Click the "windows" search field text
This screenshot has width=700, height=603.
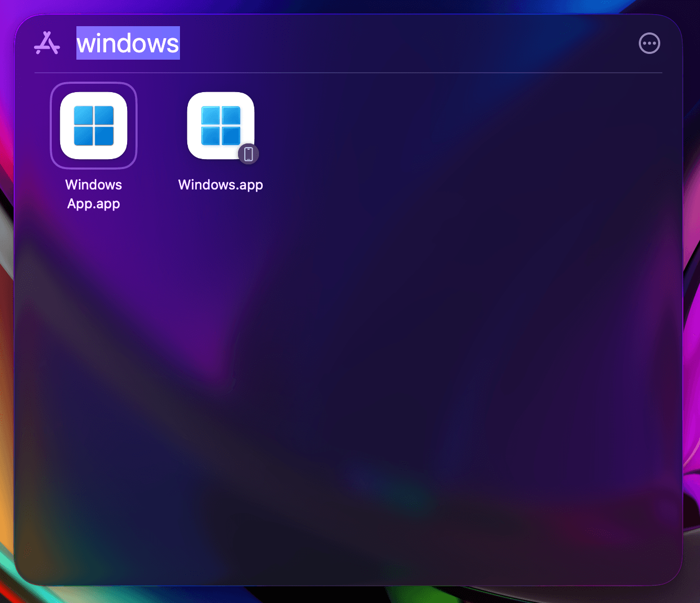click(128, 43)
